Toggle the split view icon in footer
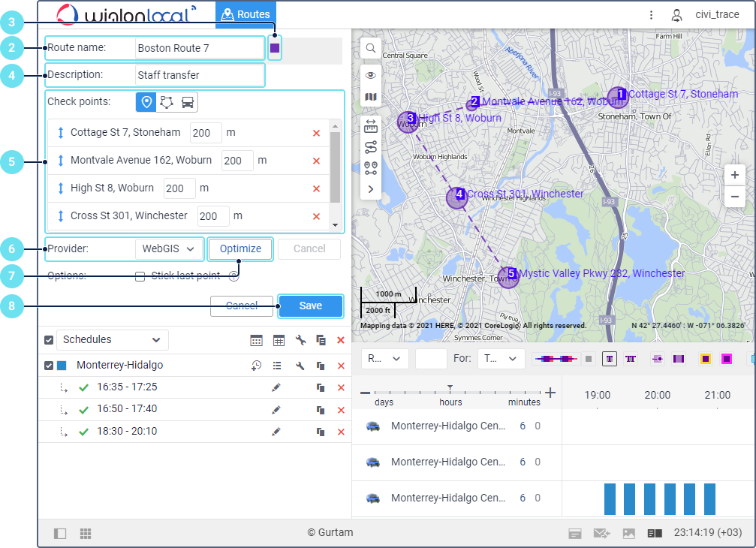The width and height of the screenshot is (756, 548). point(654,534)
